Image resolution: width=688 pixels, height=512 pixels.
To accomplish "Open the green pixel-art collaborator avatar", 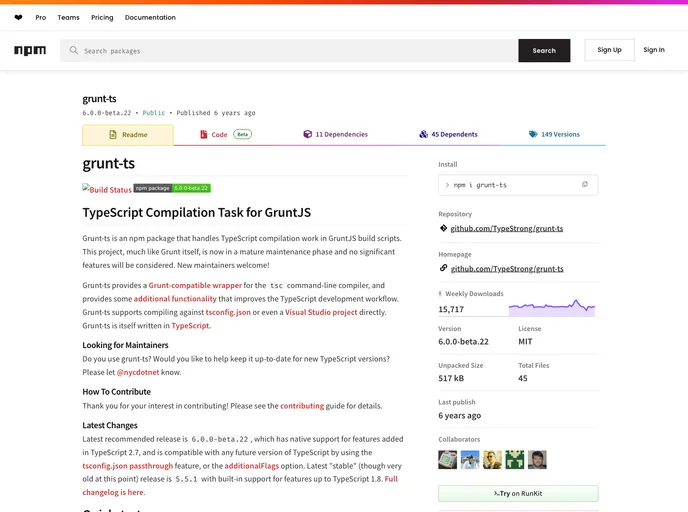I will coord(515,460).
